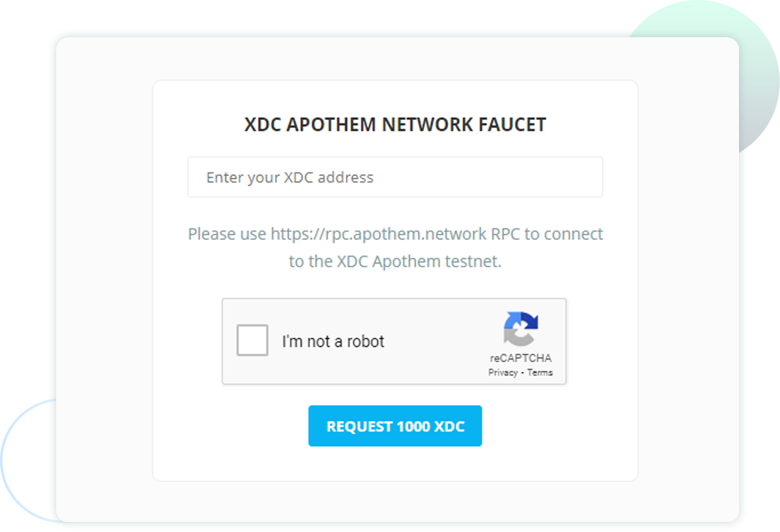Submit the faucet request for test XDC
This screenshot has height=532, width=780.
(395, 425)
